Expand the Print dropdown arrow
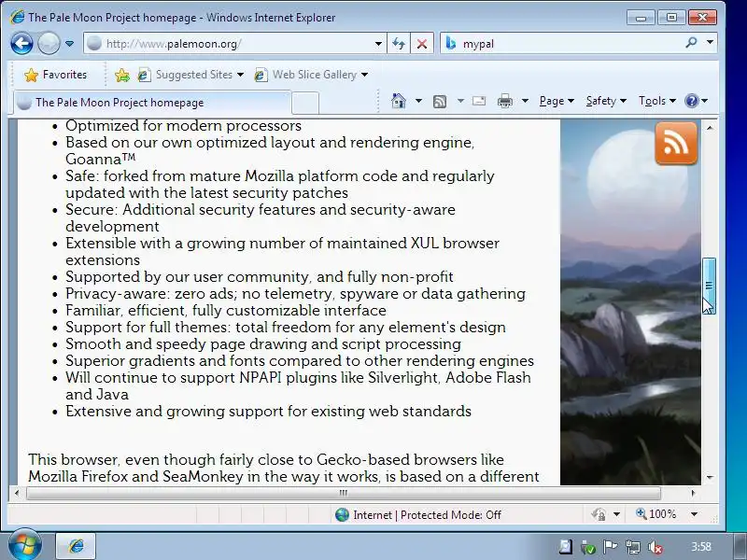Viewport: 747px width, 560px height. click(525, 101)
